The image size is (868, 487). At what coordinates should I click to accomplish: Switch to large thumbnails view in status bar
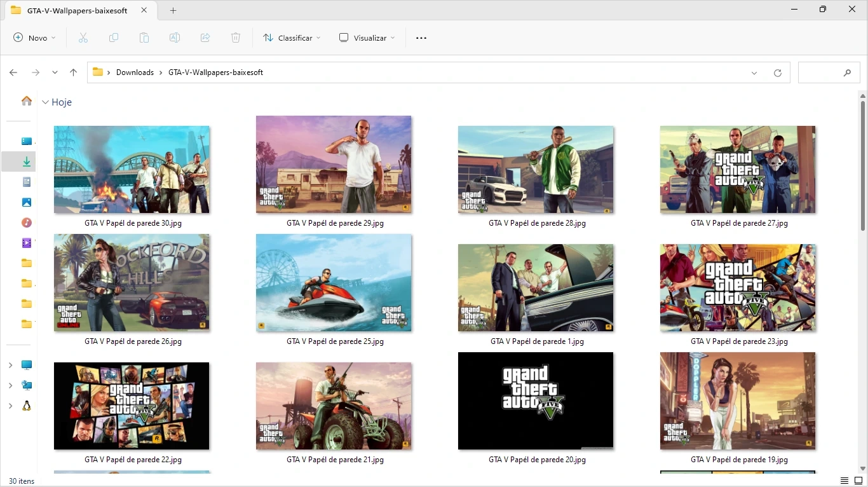pos(860,481)
